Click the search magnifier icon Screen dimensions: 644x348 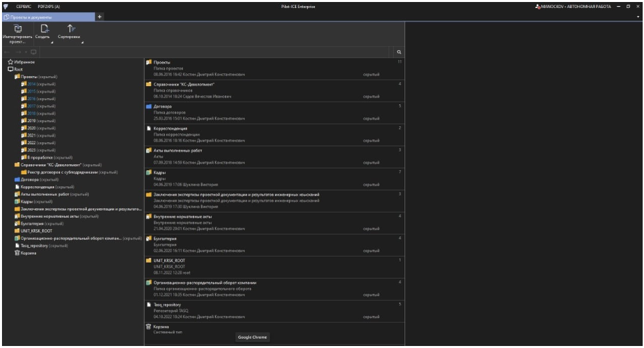coord(398,51)
